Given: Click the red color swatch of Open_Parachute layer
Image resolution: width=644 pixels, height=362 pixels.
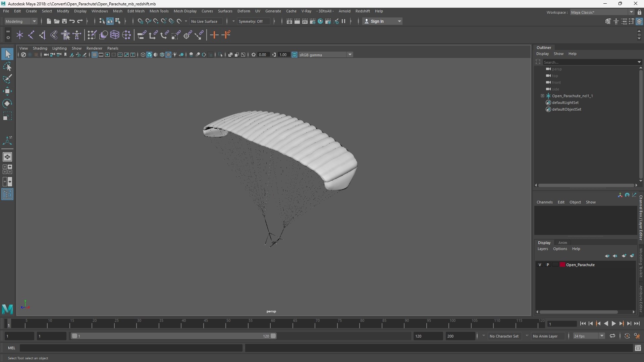Looking at the screenshot, I should pos(562,265).
